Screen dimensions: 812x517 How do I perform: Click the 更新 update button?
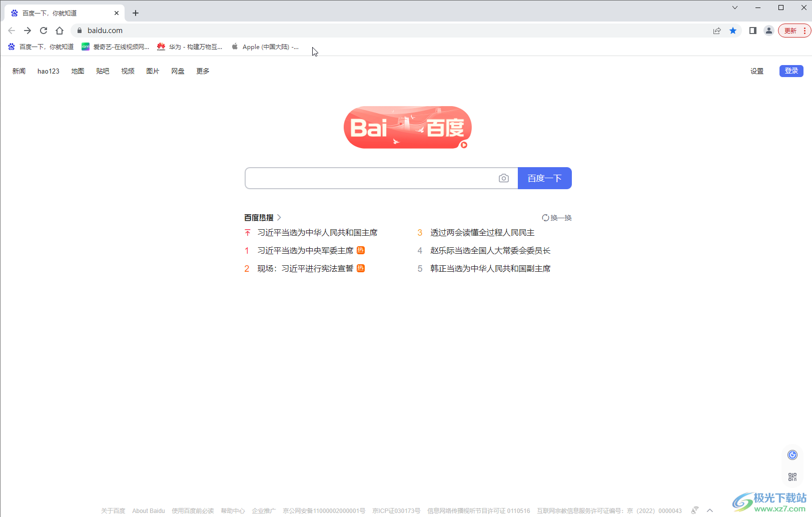(790, 31)
